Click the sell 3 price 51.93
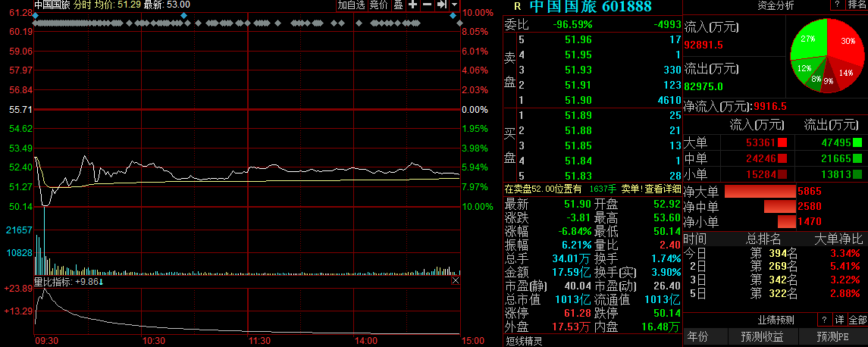868x347 pixels. tap(578, 70)
